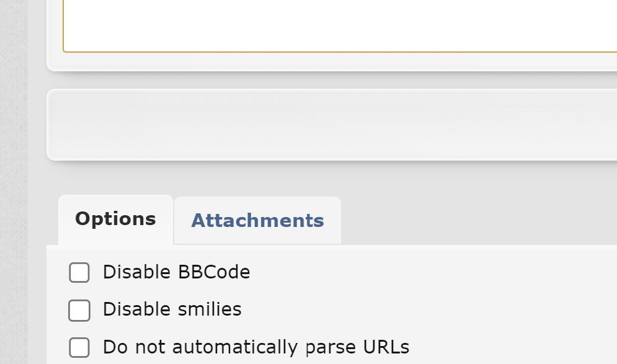Click "Do not automatically parse URLs" label
This screenshot has width=617, height=364.
pos(255,347)
